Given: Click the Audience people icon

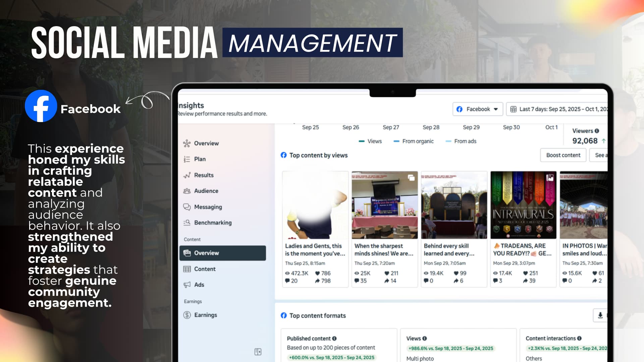Looking at the screenshot, I should [x=187, y=191].
